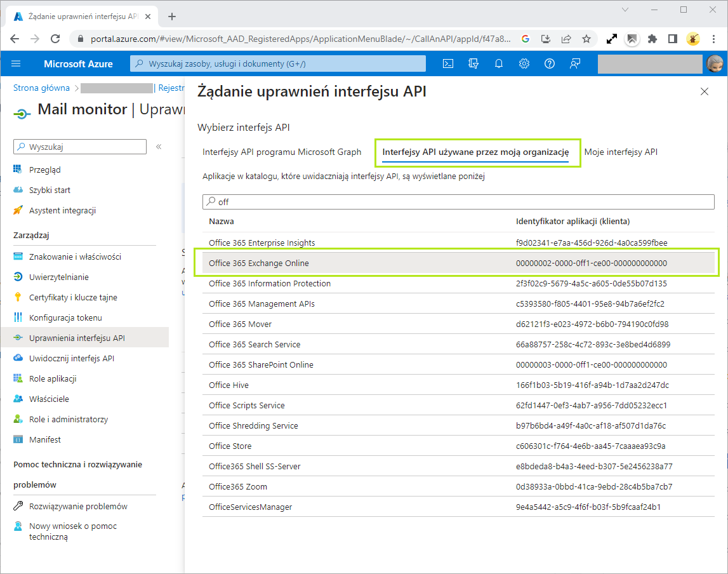Switch to Microsoft Graph APIs tab
Viewport: 728px width, 574px height.
pyautogui.click(x=282, y=152)
